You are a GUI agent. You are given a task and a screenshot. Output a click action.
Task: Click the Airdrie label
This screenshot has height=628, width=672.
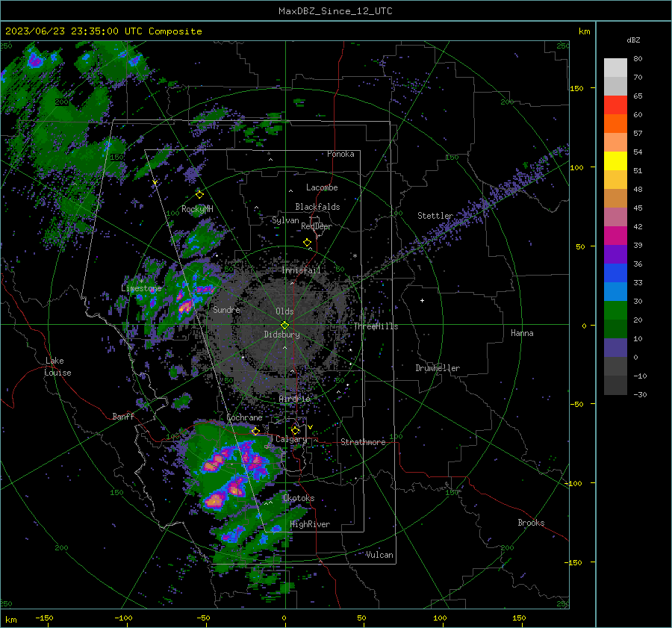point(294,399)
